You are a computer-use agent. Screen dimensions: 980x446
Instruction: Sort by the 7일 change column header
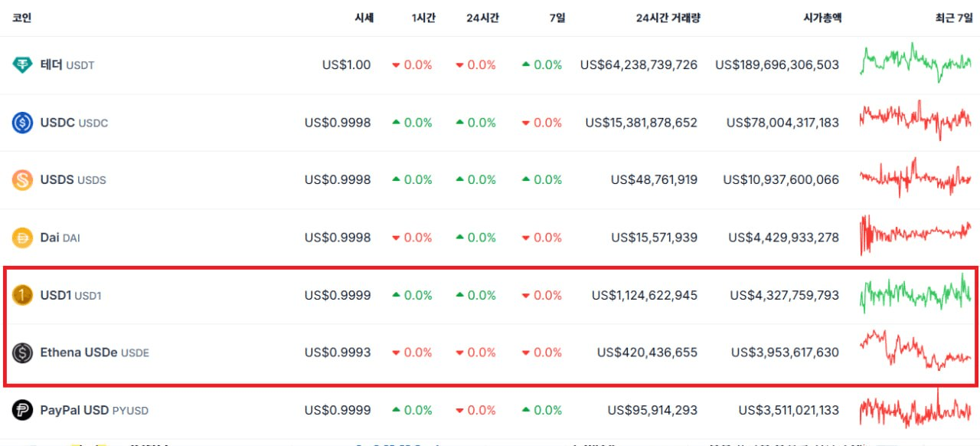[x=557, y=18]
